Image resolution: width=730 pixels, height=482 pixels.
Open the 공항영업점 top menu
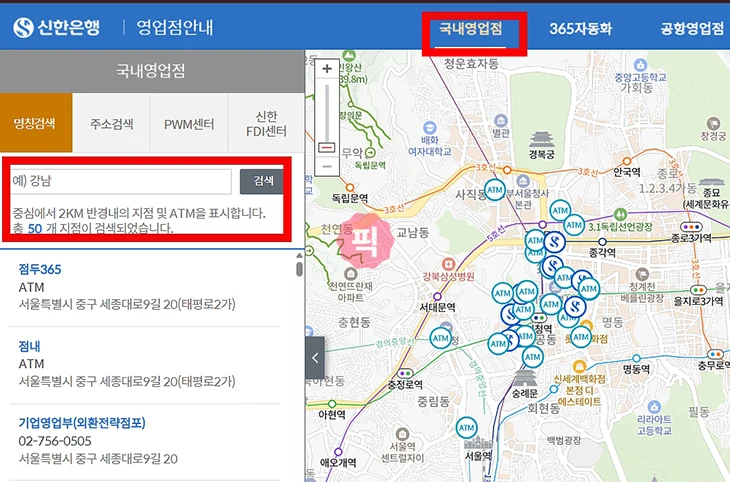pos(692,28)
